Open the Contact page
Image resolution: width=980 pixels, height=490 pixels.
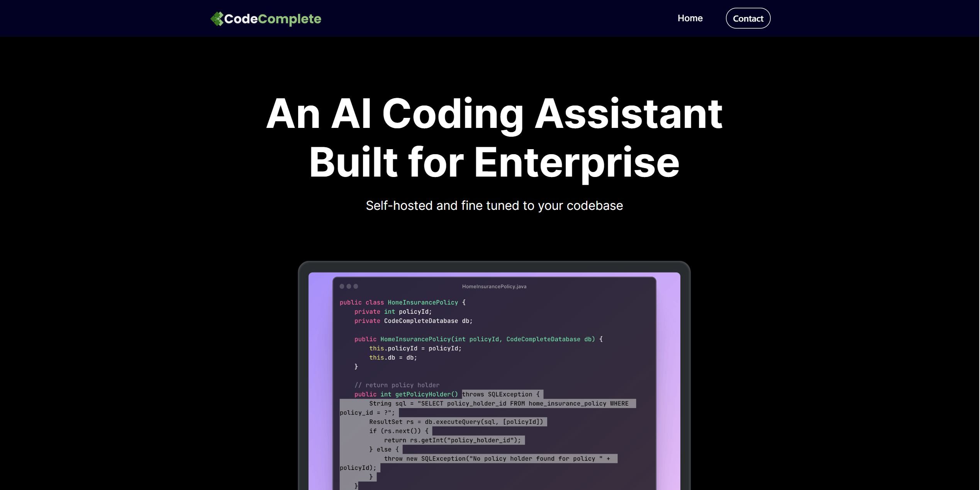pyautogui.click(x=748, y=18)
